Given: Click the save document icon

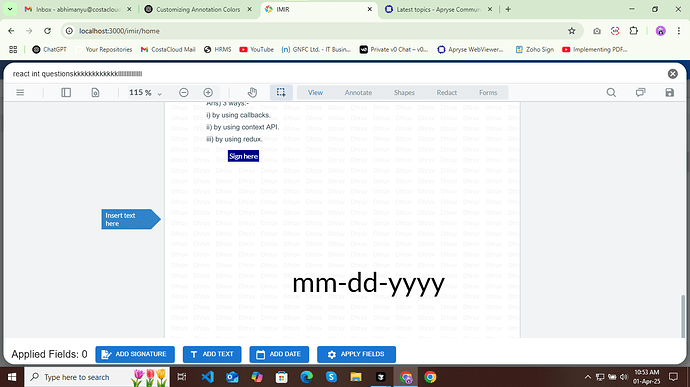Looking at the screenshot, I should (x=669, y=92).
